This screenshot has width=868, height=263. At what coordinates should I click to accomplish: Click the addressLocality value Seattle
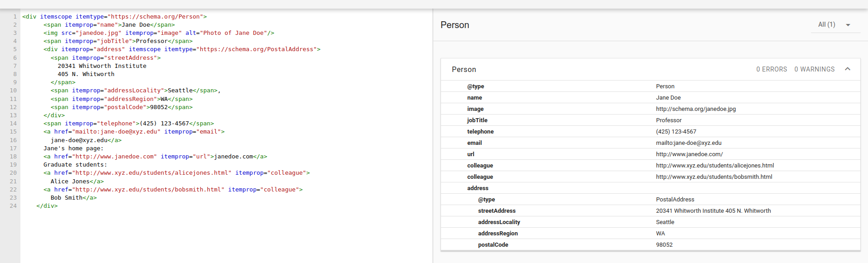[665, 222]
